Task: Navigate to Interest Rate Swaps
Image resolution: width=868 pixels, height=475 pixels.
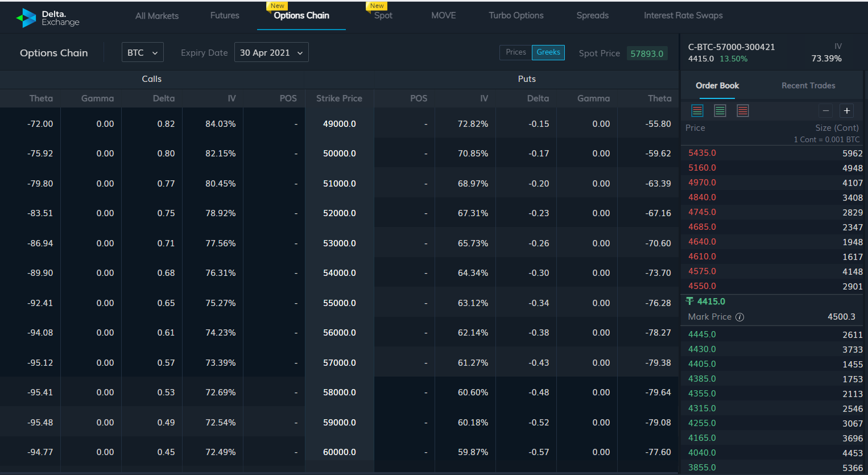Action: tap(683, 15)
